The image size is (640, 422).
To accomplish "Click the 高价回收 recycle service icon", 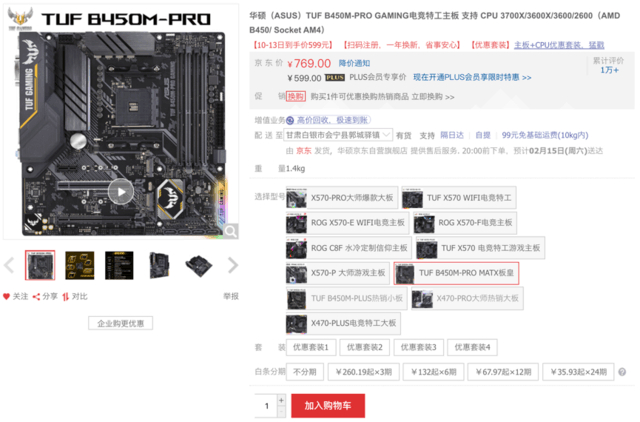I will (290, 120).
